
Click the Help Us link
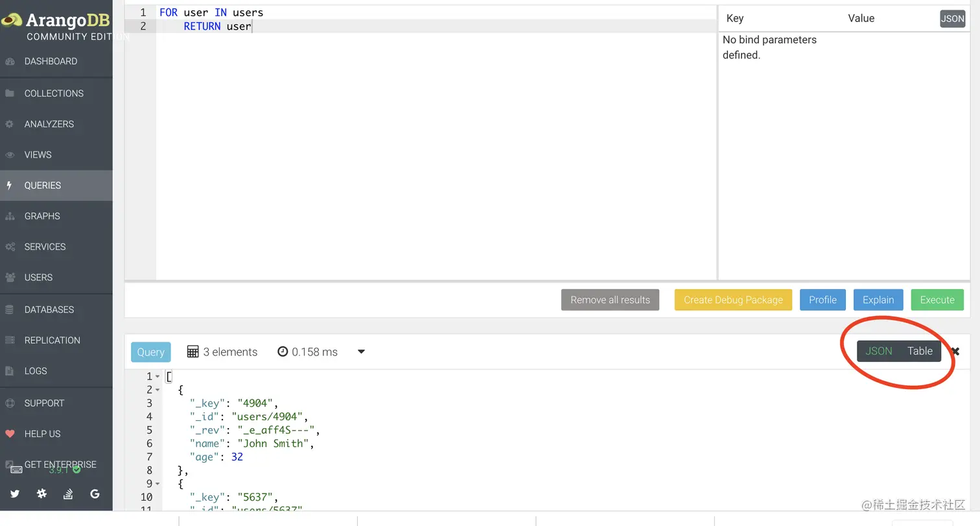pyautogui.click(x=56, y=434)
